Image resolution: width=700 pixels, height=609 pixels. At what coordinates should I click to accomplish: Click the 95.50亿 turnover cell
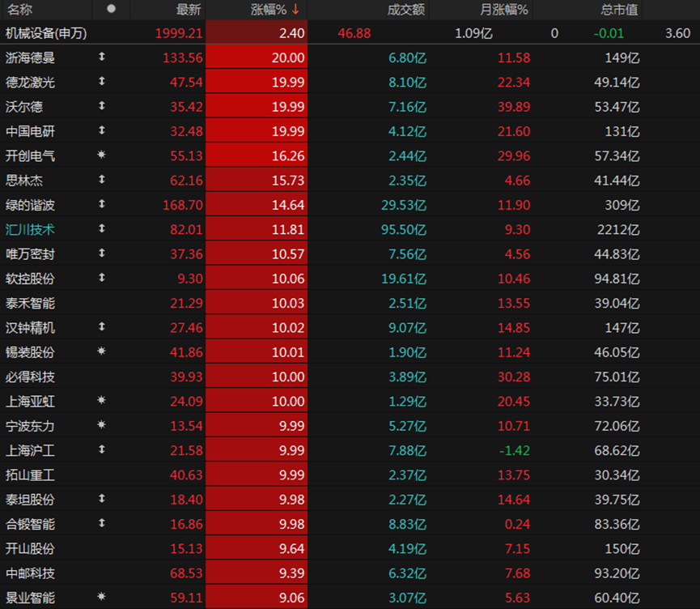point(404,230)
